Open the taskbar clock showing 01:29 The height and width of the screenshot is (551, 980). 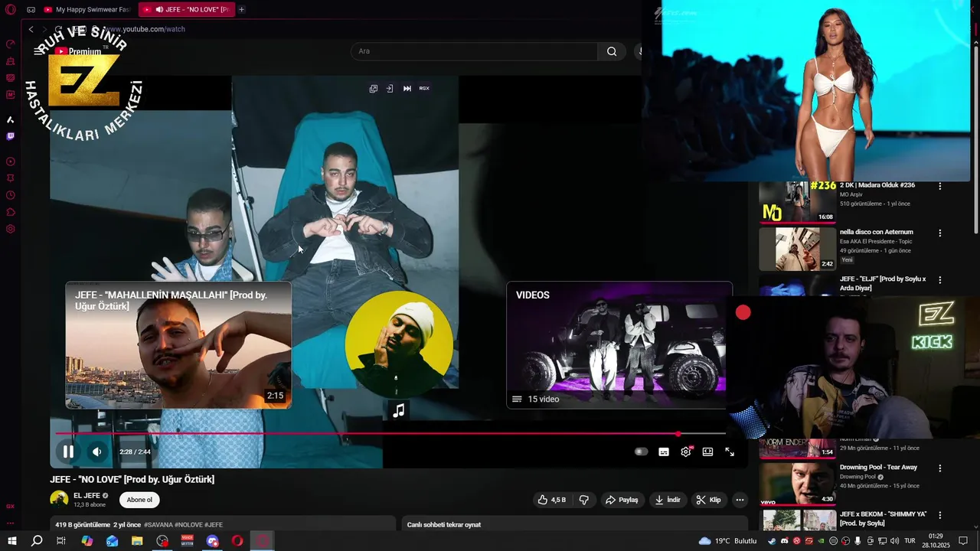coord(936,541)
